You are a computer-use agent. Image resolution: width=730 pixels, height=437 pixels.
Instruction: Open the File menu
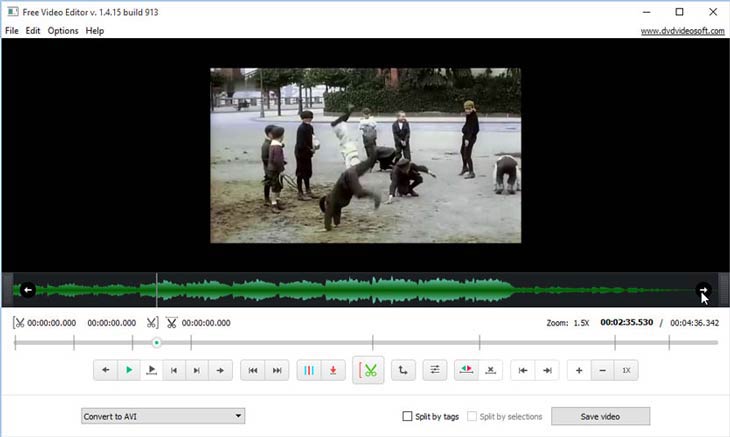coord(12,31)
